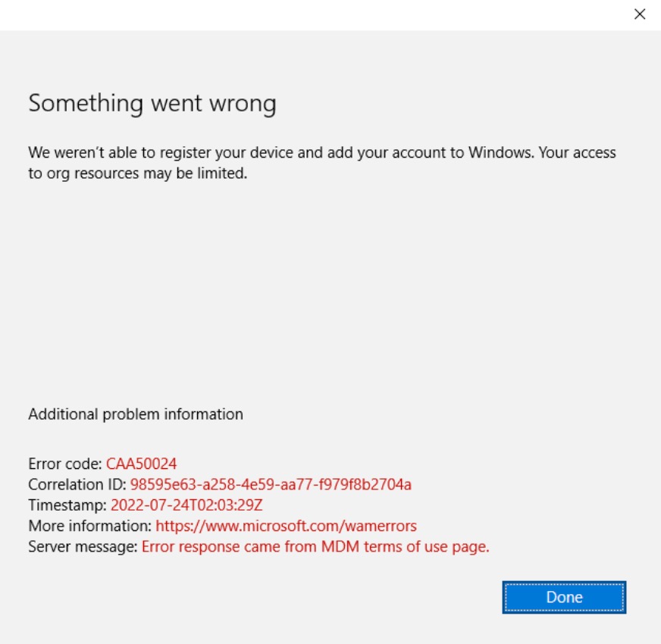Click the "to org resources may be limited" line
661x644 pixels.
138,174
